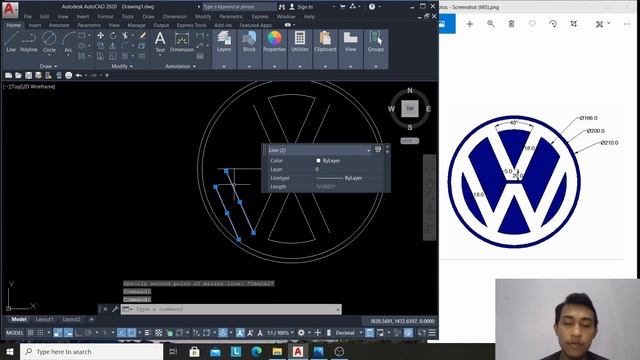Open the Properties color-wheel button
The height and width of the screenshot is (360, 640).
coord(274,42)
